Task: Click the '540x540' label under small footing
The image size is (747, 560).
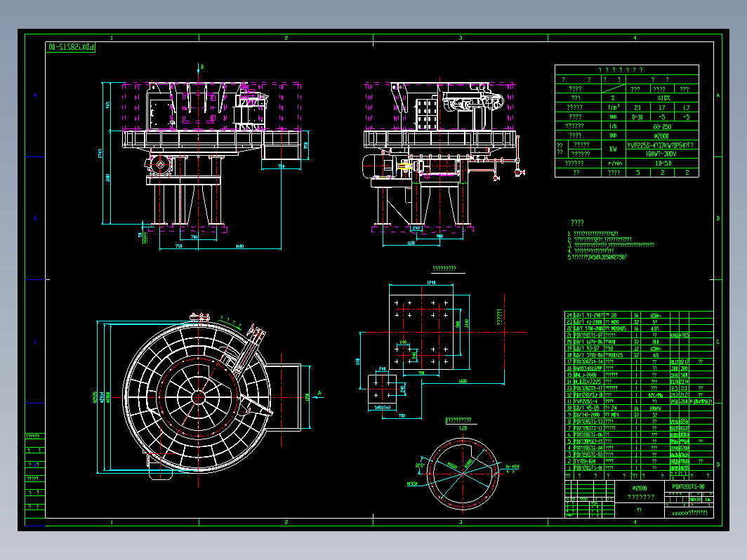Action: click(x=383, y=408)
